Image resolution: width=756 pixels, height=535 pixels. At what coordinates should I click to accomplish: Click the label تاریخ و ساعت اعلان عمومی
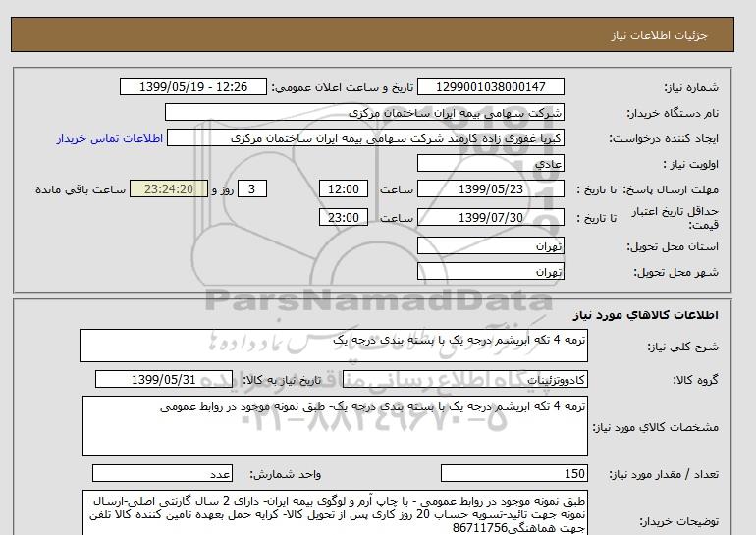point(343,87)
